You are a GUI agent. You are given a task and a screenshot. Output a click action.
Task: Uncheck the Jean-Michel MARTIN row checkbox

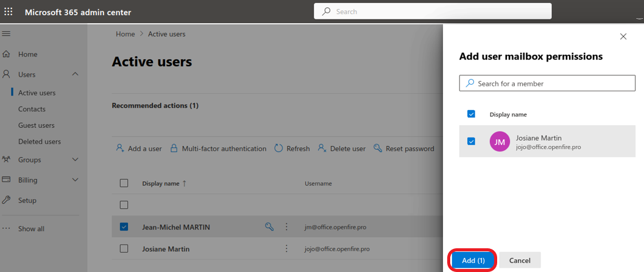(124, 226)
